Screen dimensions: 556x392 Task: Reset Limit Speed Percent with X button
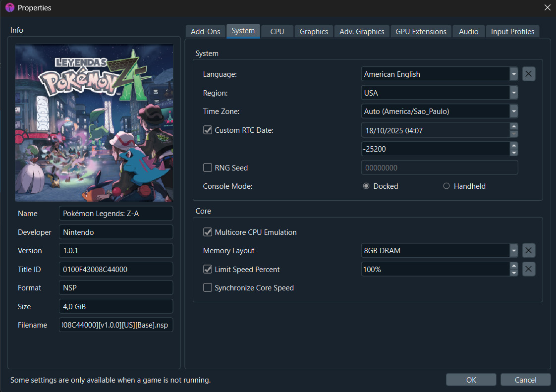coord(529,270)
